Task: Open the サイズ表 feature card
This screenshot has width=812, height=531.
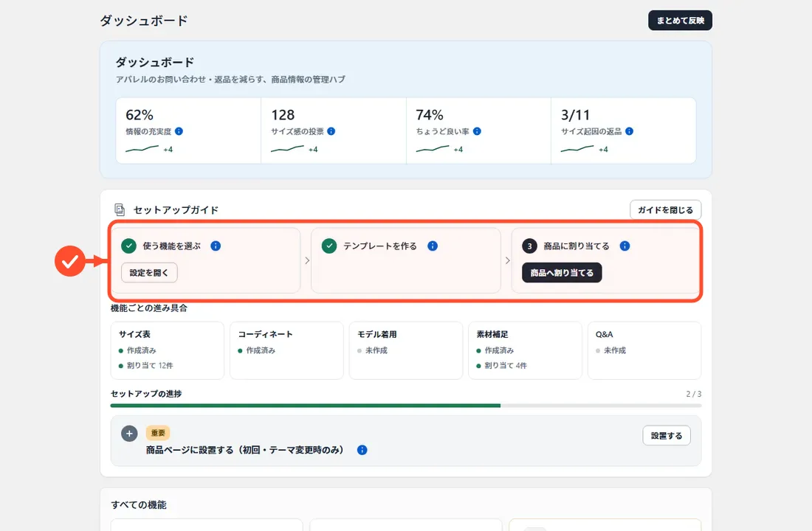Action: 168,350
